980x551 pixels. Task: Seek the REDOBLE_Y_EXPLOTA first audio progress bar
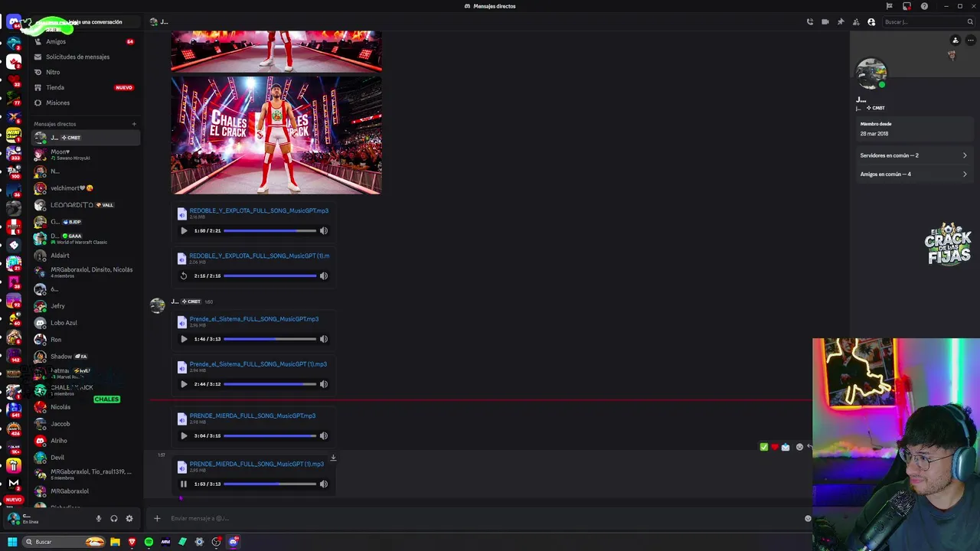[269, 230]
